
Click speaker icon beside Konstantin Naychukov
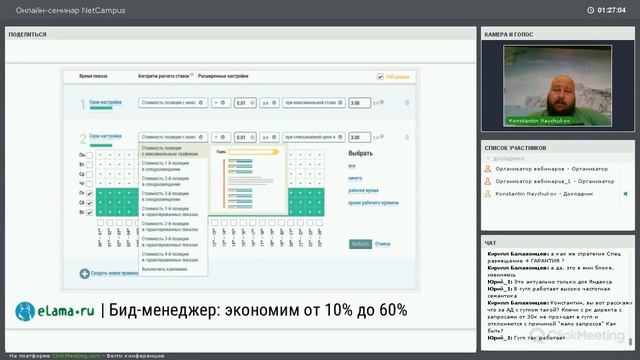point(625,194)
